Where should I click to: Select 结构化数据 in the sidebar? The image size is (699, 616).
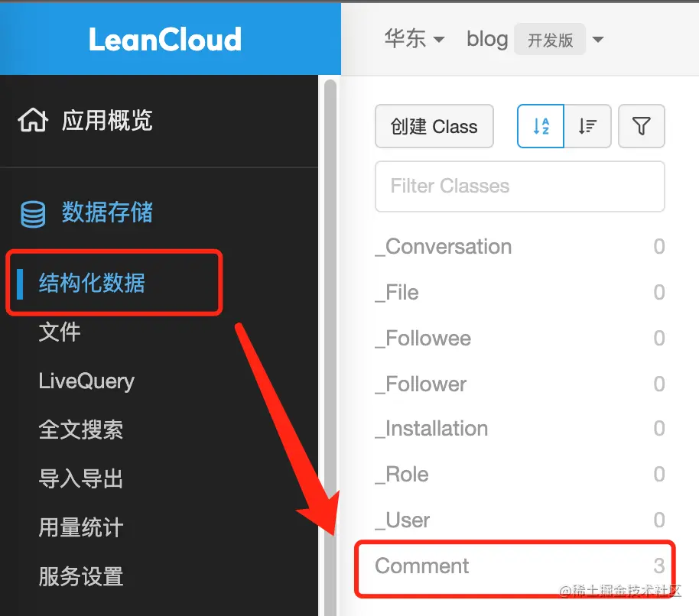coord(91,283)
